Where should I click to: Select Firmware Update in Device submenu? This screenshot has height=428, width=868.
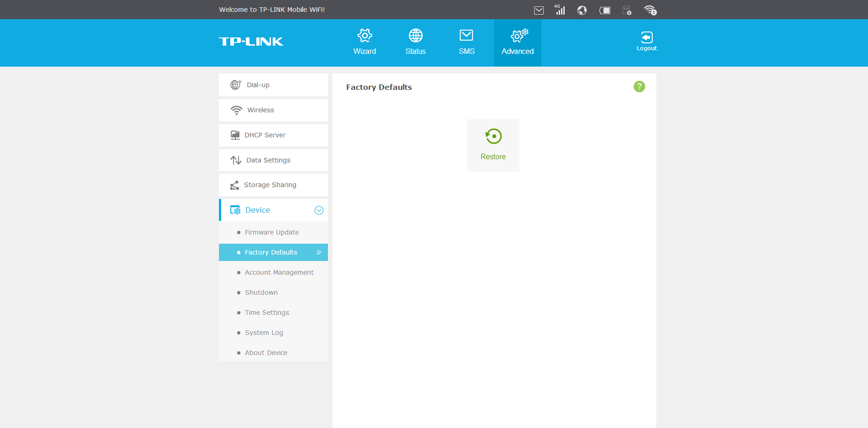click(271, 232)
